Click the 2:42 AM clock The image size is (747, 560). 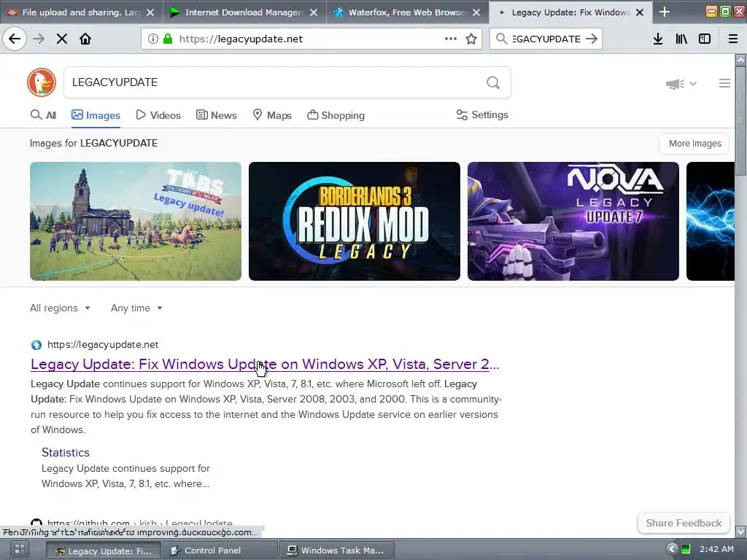click(x=716, y=549)
